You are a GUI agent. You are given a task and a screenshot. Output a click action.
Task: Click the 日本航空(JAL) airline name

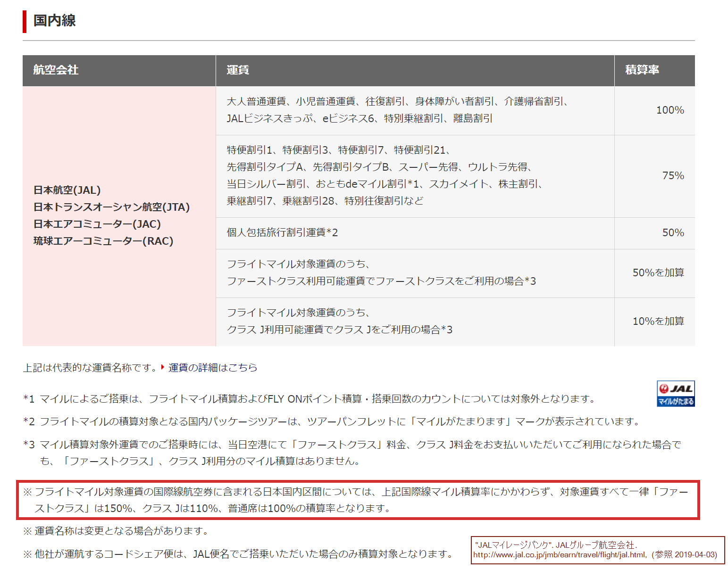pos(67,190)
